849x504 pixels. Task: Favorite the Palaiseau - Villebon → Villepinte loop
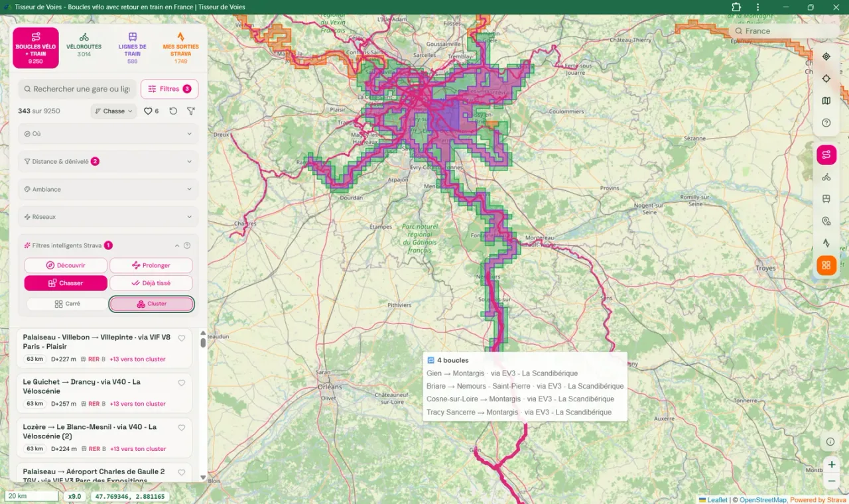tap(182, 338)
